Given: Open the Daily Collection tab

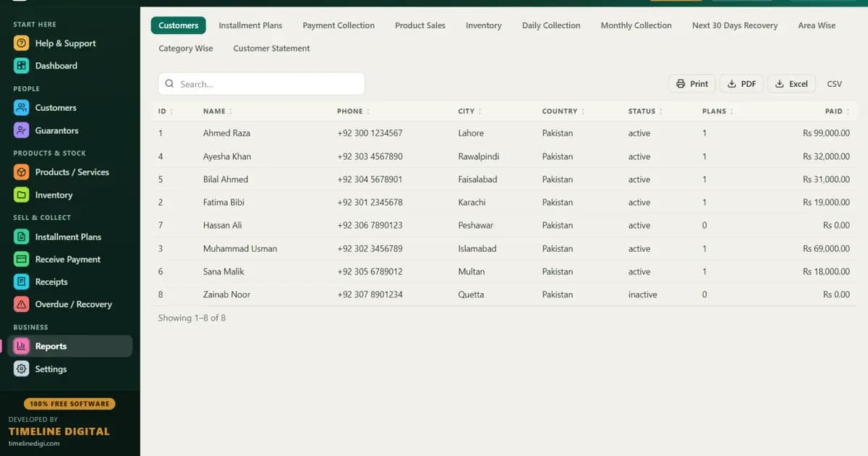Looking at the screenshot, I should 551,25.
